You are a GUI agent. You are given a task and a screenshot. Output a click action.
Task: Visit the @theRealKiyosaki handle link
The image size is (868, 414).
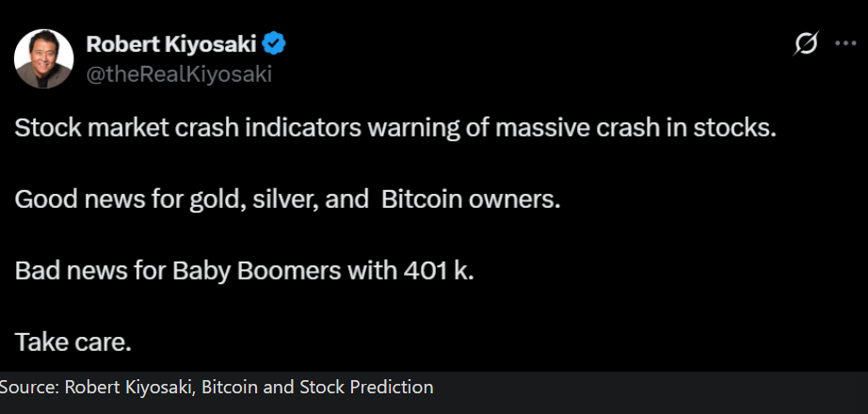pos(179,73)
